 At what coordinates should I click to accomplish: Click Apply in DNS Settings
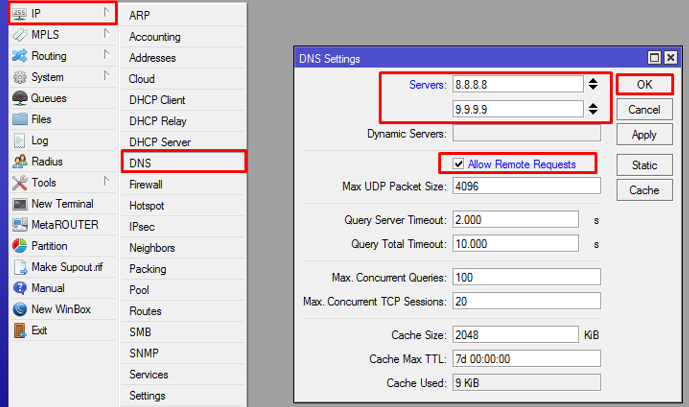tap(645, 134)
